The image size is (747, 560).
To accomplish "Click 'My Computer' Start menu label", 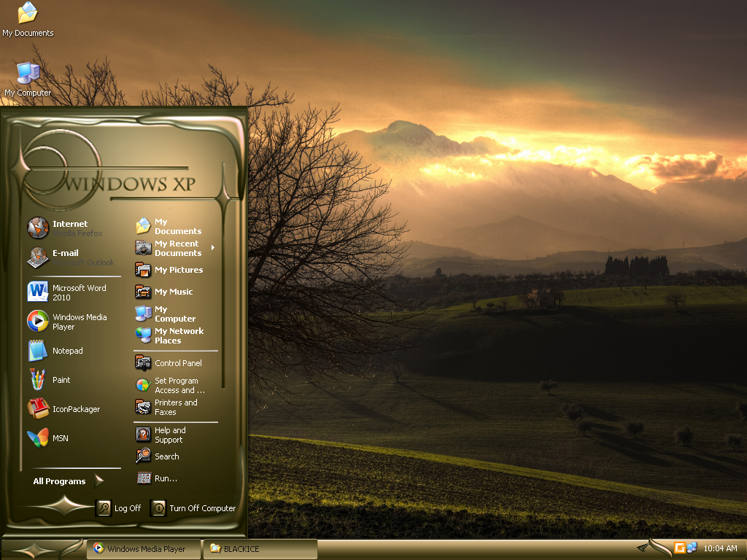I will (x=175, y=314).
